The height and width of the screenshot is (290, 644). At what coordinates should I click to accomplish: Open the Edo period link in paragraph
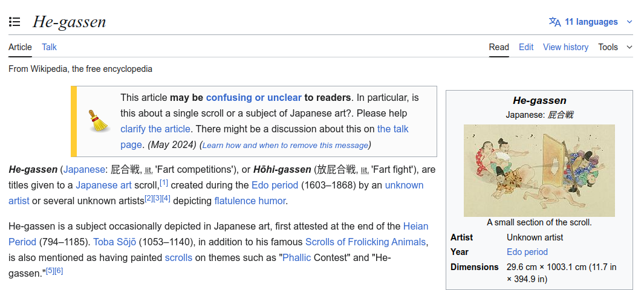point(275,185)
